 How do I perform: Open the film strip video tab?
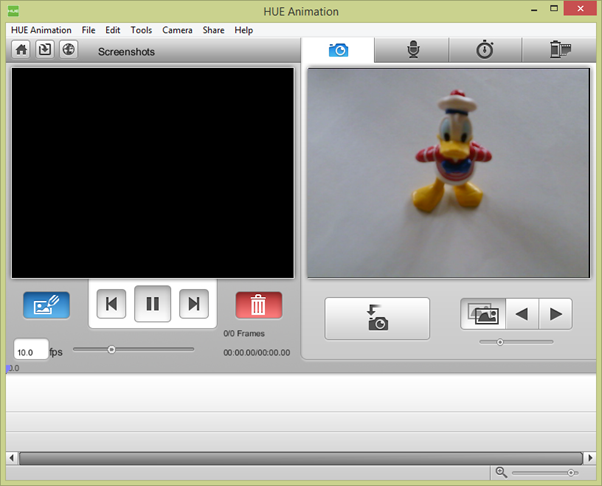[560, 50]
